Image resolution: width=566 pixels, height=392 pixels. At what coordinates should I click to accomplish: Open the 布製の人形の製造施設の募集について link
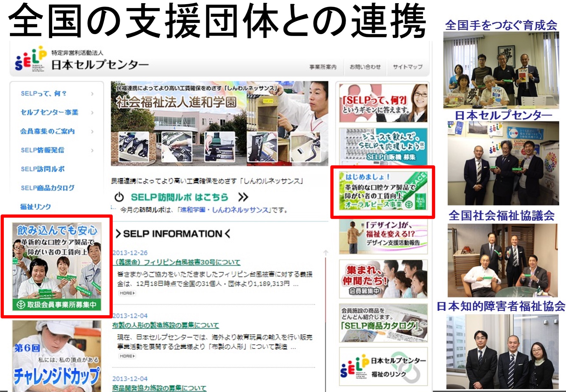(166, 325)
